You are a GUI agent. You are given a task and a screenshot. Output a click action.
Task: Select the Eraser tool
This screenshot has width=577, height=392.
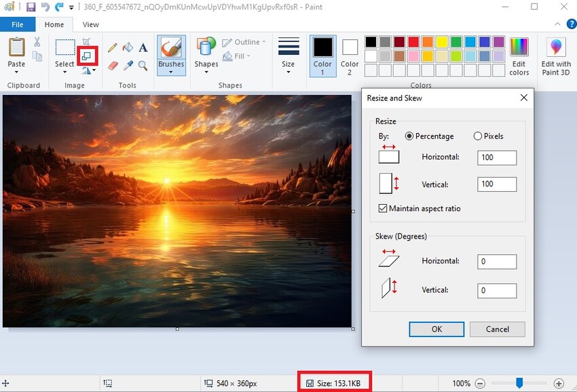point(113,66)
